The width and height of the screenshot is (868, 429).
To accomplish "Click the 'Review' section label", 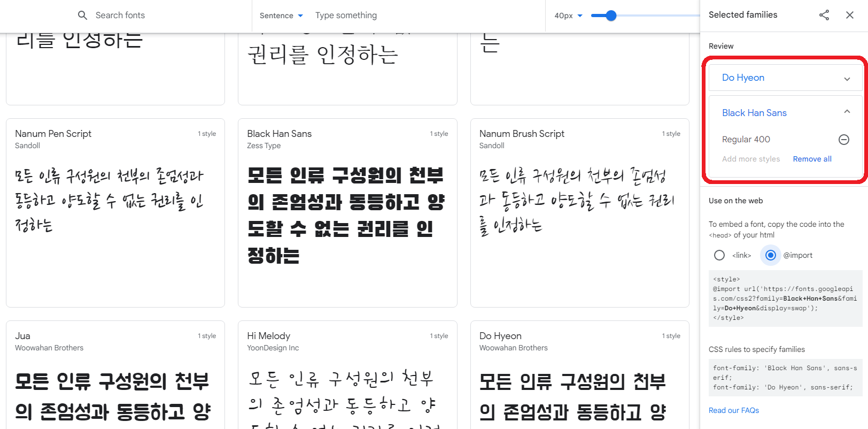I will coord(721,46).
